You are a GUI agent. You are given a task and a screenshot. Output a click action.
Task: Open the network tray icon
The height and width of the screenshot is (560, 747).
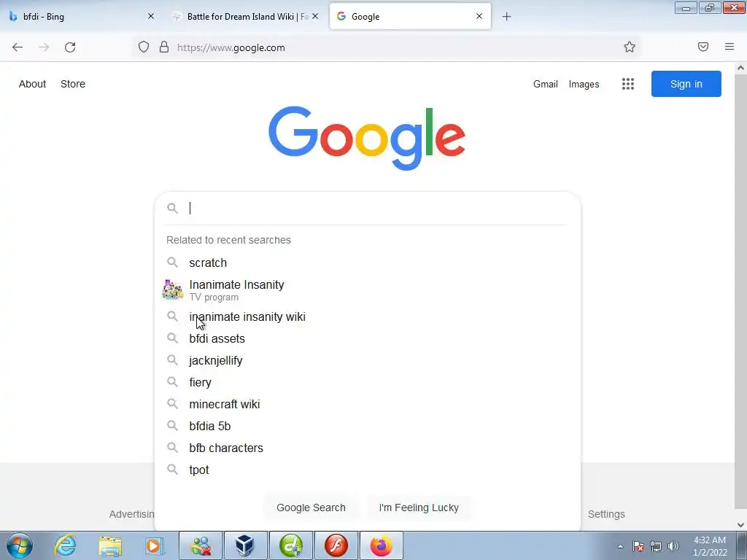click(656, 546)
